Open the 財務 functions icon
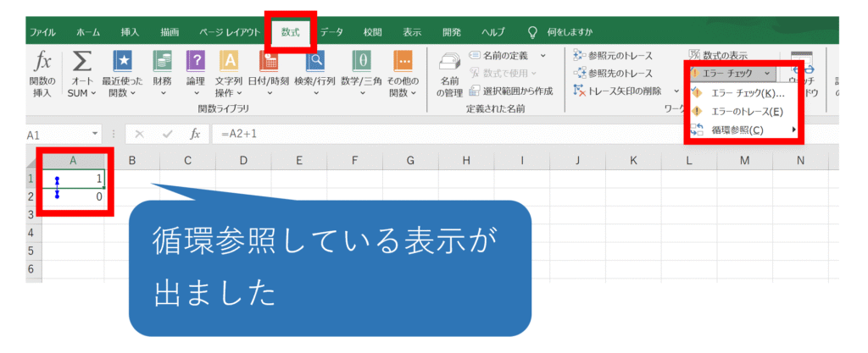 (162, 62)
